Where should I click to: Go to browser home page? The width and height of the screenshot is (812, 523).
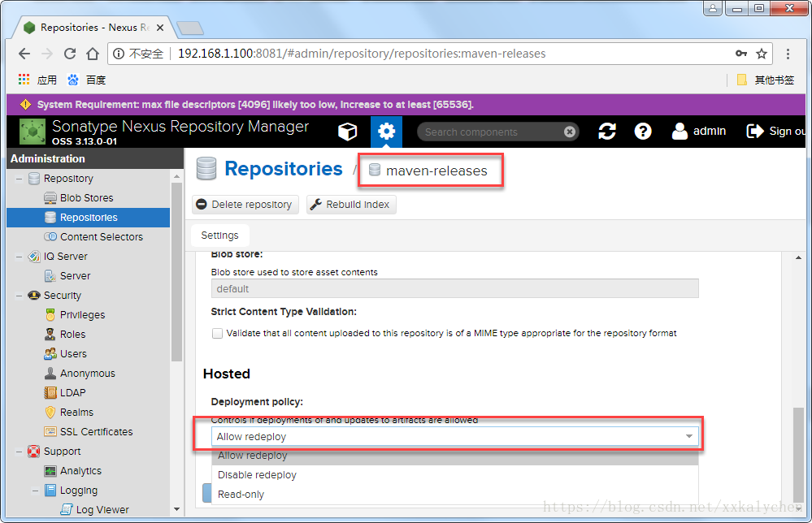(93, 54)
